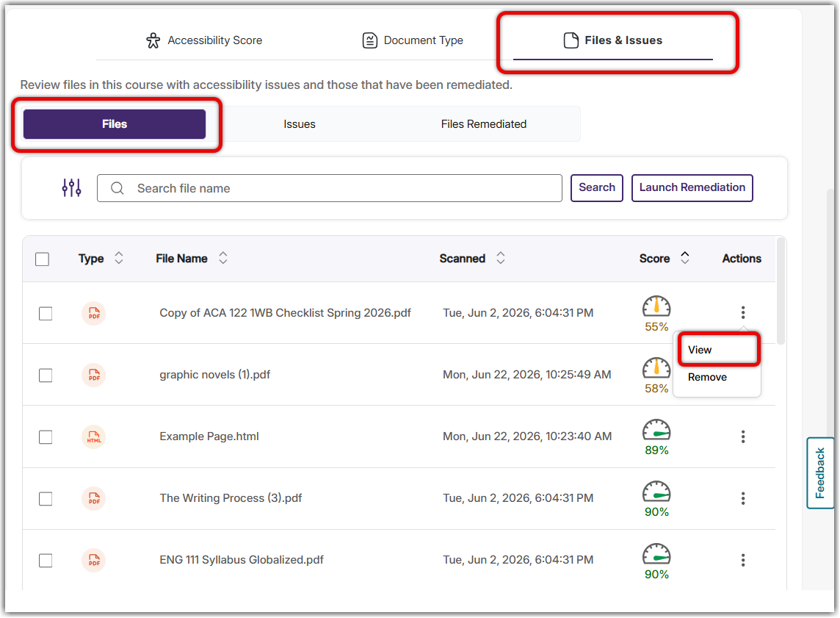Click gauge for ENG 111 Syllabus row

point(656,554)
